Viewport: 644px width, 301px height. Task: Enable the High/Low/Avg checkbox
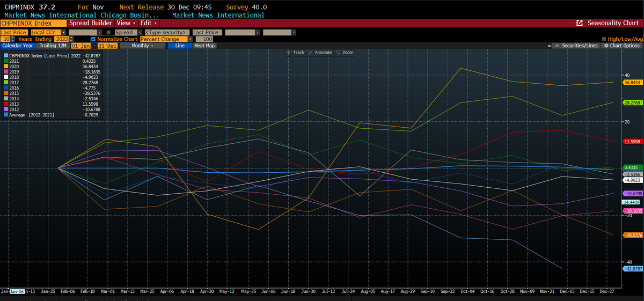604,39
